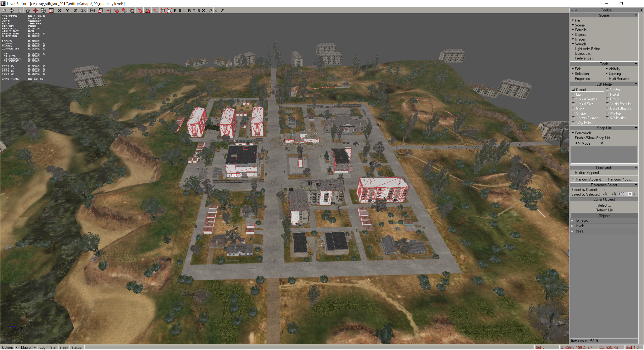Click the angle snap circle icon
This screenshot has height=350, width=644.
point(132,11)
